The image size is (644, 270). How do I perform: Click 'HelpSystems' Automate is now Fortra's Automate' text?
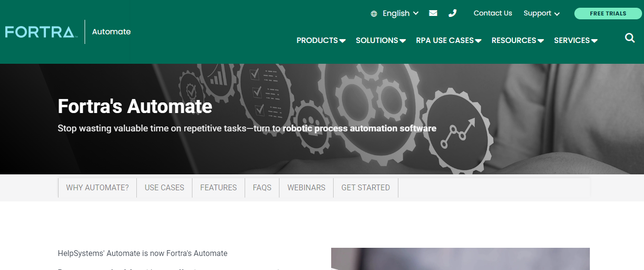click(x=143, y=253)
